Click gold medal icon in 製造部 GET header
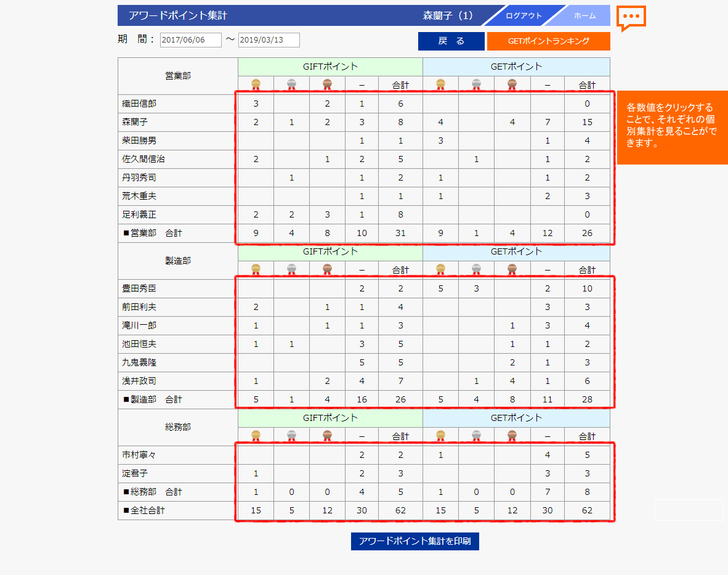The image size is (728, 575). [x=440, y=270]
